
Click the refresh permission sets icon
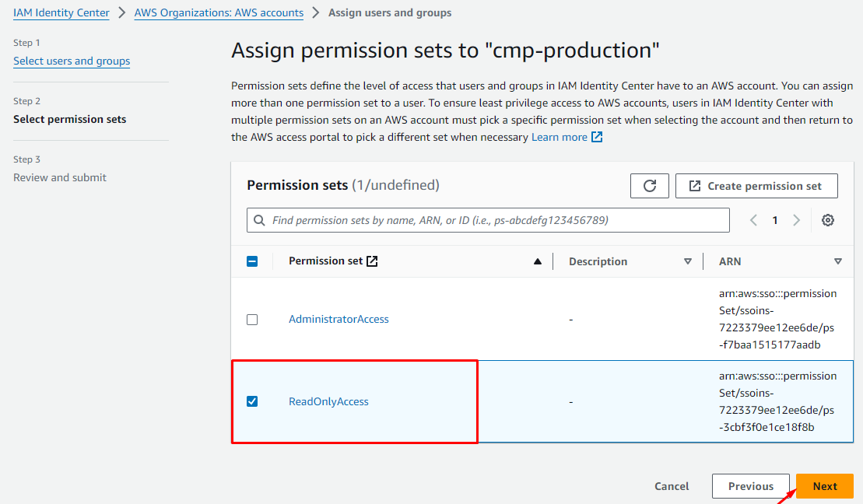650,186
